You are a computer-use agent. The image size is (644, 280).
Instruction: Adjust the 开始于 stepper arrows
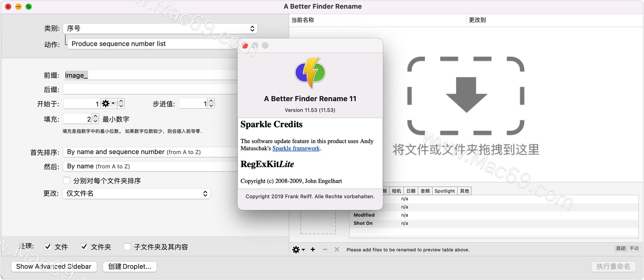click(x=121, y=103)
